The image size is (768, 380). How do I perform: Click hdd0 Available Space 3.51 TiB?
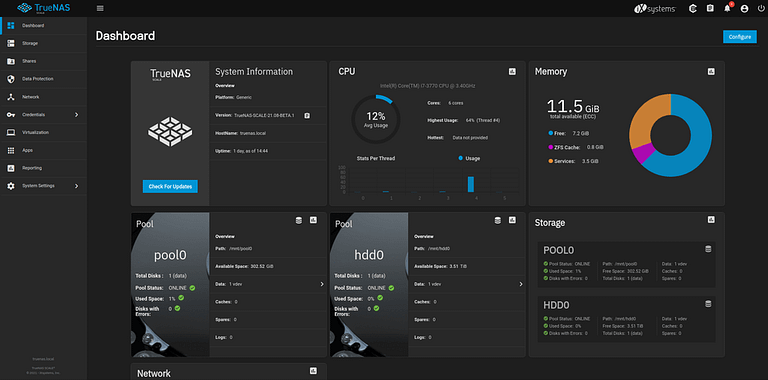pos(440,266)
